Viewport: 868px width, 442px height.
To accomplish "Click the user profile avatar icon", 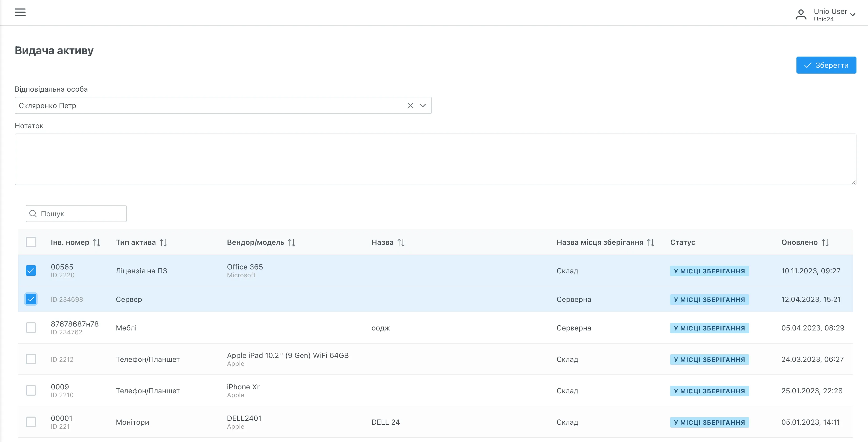I will coord(801,15).
